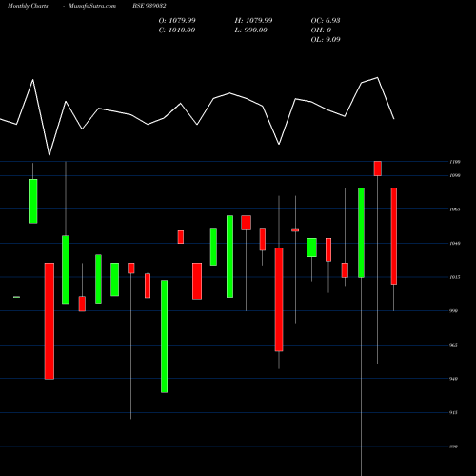Image resolution: width=476 pixels, height=476 pixels.
Task: Click the 1065 price axis label
Action: click(x=455, y=209)
